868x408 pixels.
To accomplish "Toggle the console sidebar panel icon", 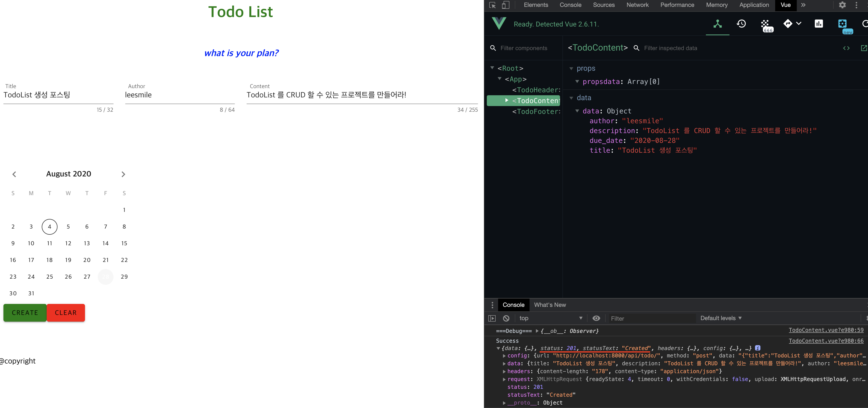I will coord(492,318).
